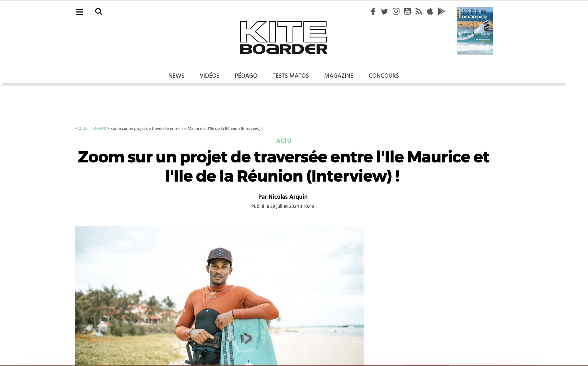Screen dimensions: 588x366
Task: Open the magazine cover thumbnail
Action: coord(475,31)
